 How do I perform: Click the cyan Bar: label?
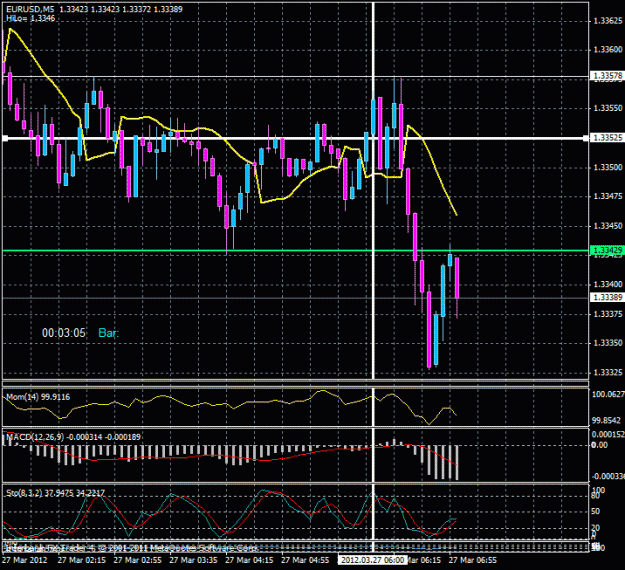(108, 333)
